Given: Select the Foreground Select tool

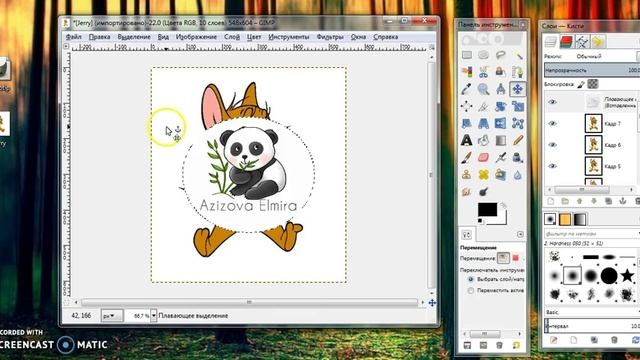Looking at the screenshot, I should coord(501,72).
